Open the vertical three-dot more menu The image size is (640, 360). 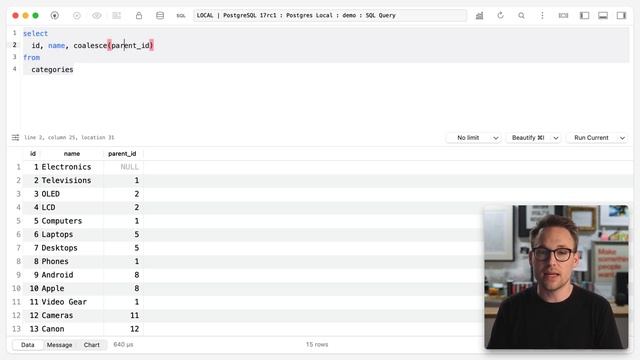click(x=542, y=16)
